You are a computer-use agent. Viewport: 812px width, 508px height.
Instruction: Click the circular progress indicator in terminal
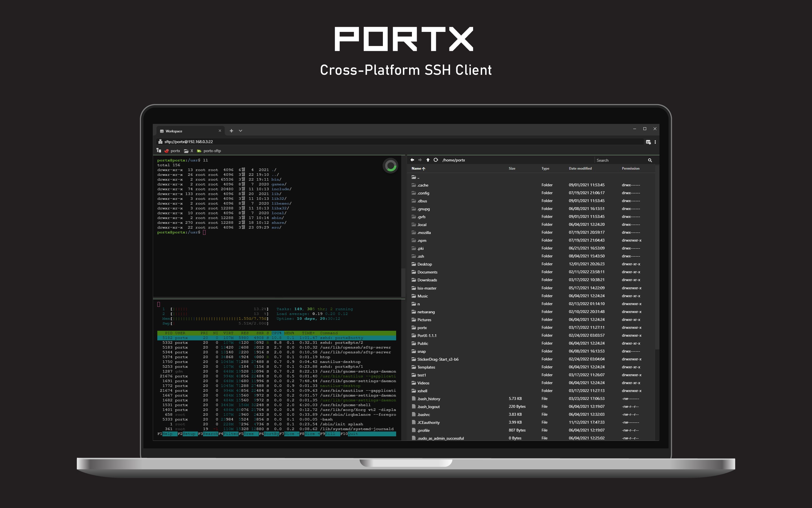click(x=390, y=166)
